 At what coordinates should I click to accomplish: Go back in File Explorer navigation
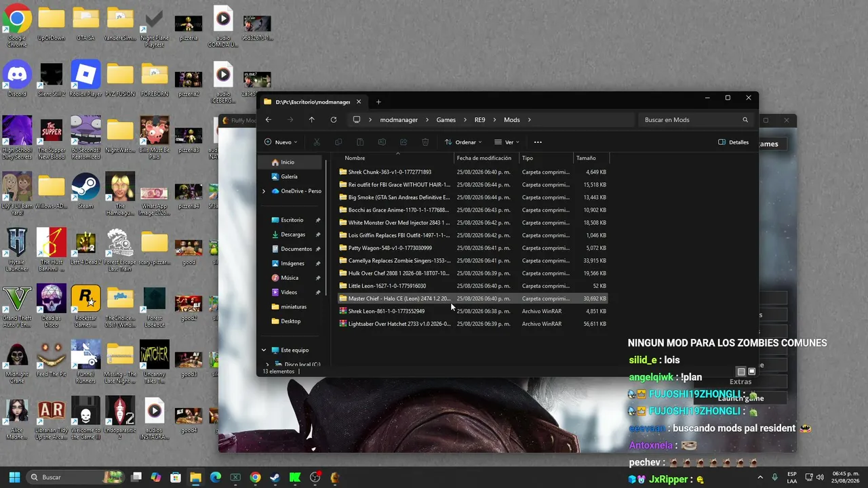coord(269,120)
